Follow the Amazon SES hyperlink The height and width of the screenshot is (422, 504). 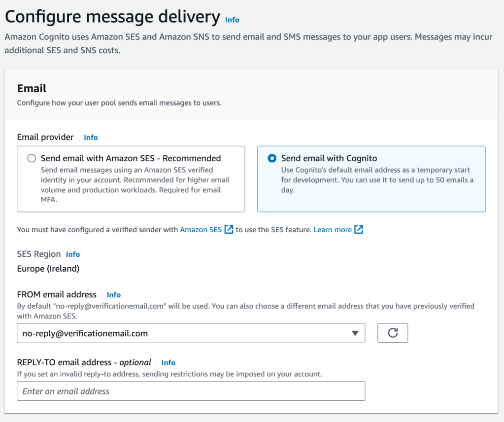pos(201,230)
